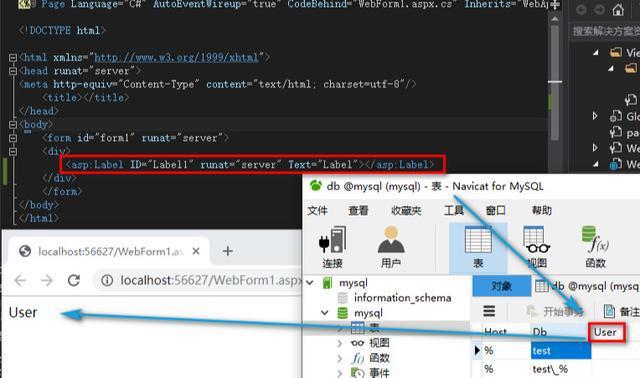Collapse the div element in code editor
This screenshot has width=640, height=378.
pos(13,151)
